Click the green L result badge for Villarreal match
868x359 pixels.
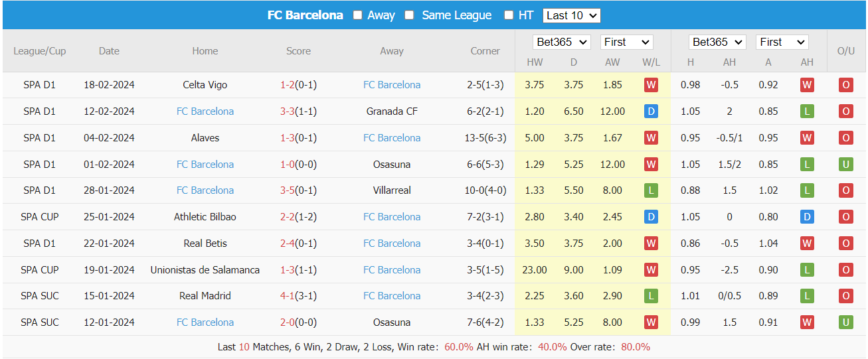[x=651, y=190]
